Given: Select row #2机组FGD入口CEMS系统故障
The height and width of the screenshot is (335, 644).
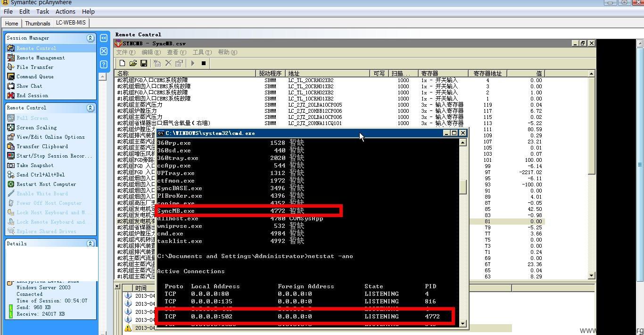Looking at the screenshot, I should click(x=153, y=80).
